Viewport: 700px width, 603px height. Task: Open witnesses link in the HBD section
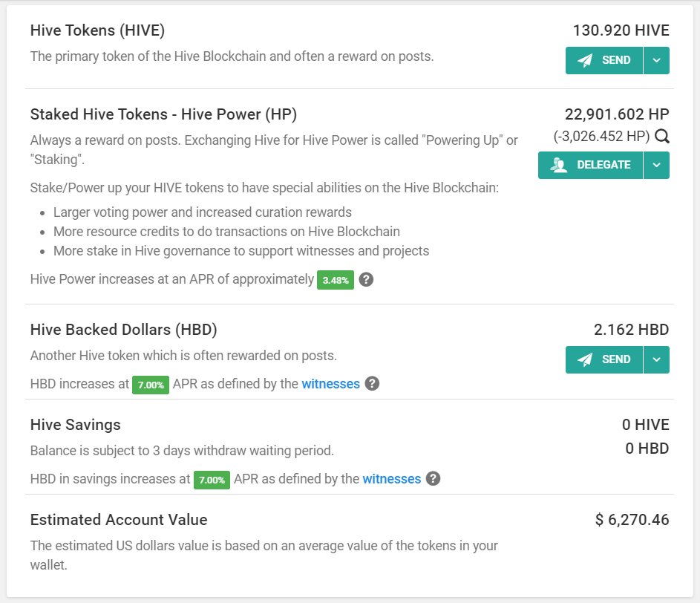(x=331, y=384)
